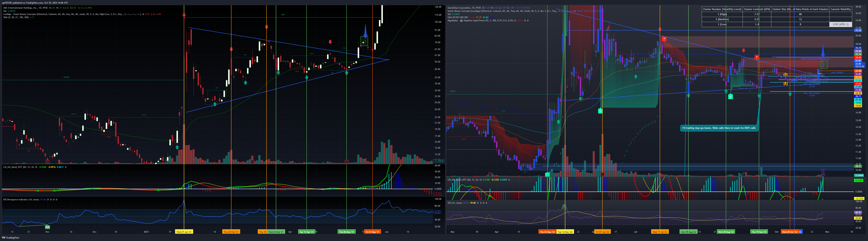The height and width of the screenshot is (241, 868).
Task: Click the TradingView logo at bottom left
Action: coord(11,238)
